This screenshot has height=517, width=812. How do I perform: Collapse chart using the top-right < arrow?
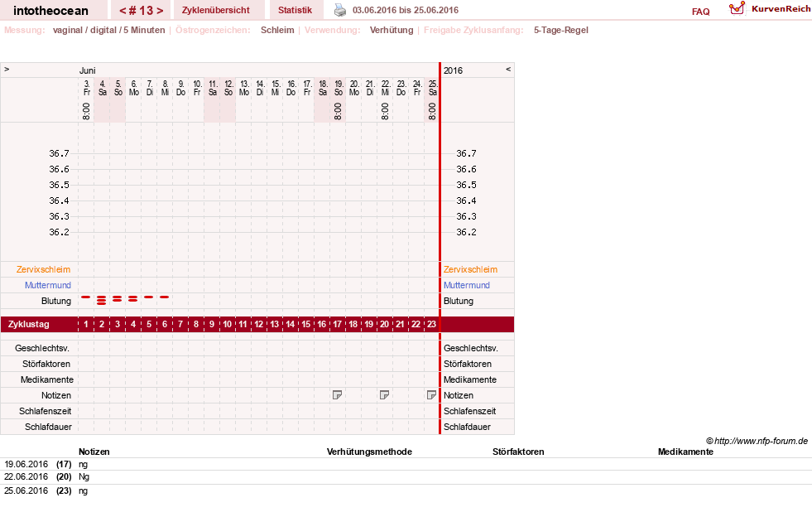tap(508, 69)
